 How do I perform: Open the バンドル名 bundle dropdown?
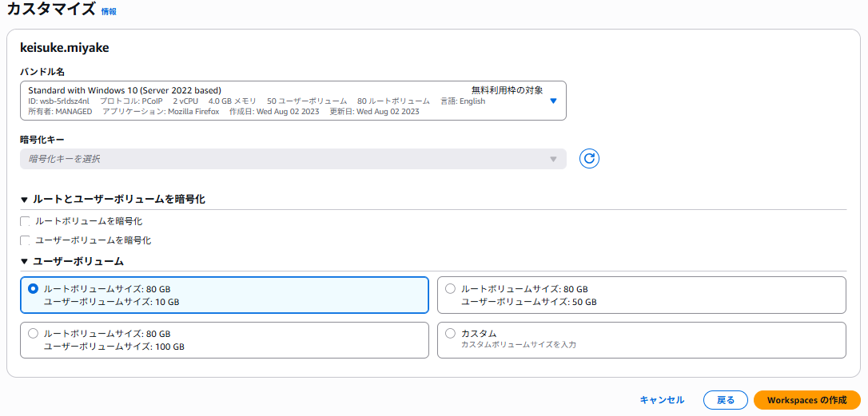(x=293, y=101)
